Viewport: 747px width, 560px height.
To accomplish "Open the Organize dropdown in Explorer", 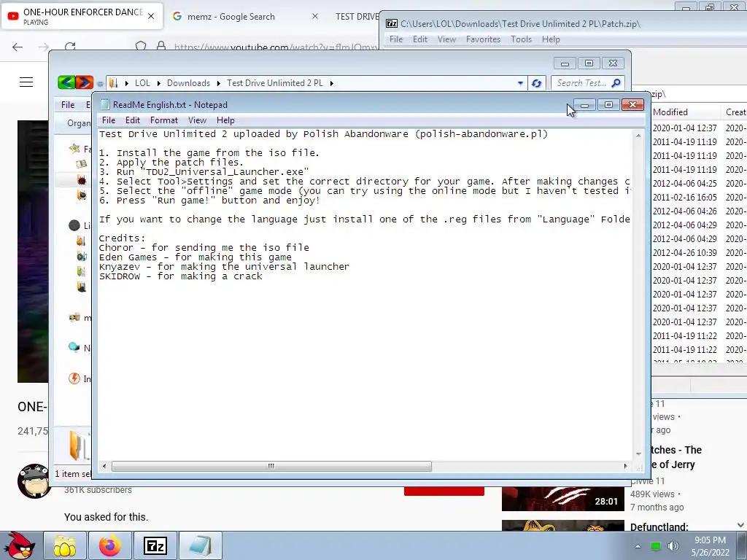I will tap(79, 123).
